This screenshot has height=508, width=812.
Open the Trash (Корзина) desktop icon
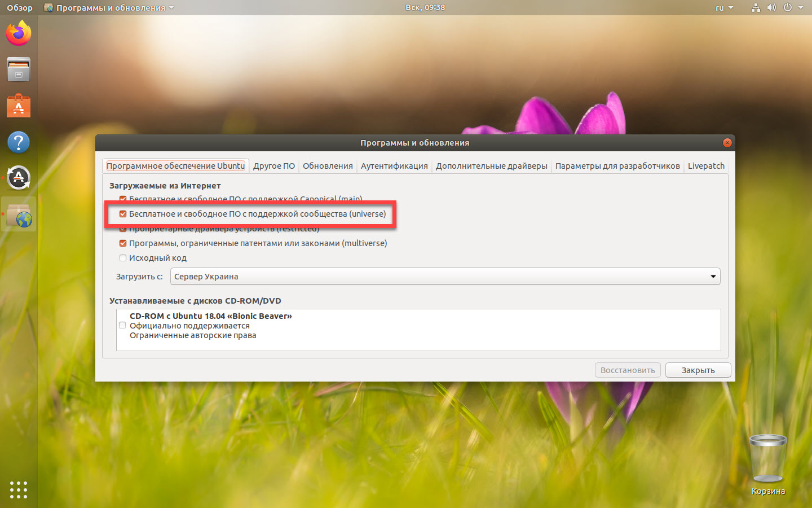[x=767, y=459]
